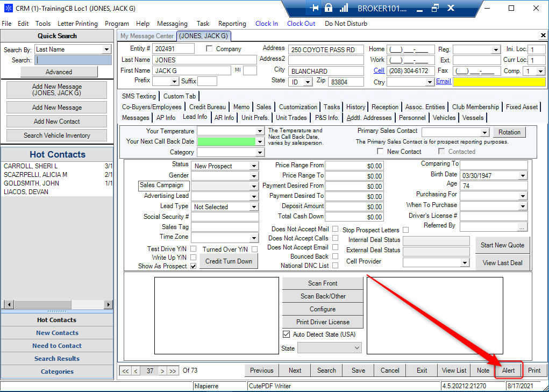Click the Alert button
Viewport: 549px width, 392px height.
coord(508,370)
